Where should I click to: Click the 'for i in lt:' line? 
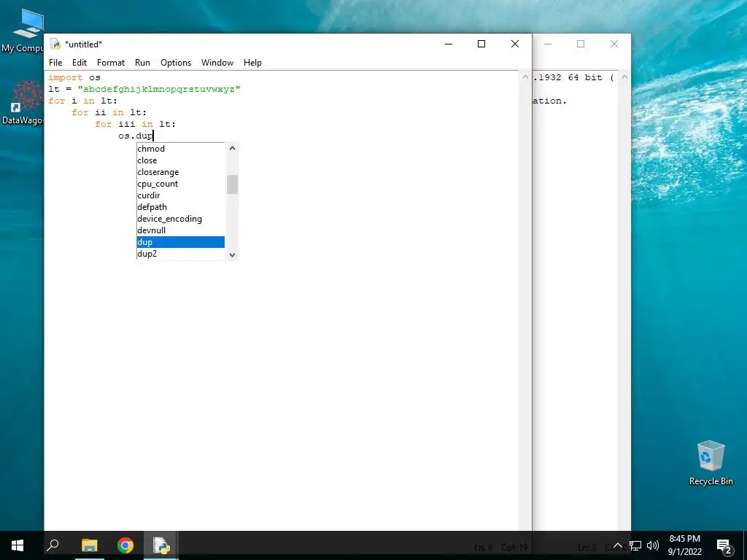[x=83, y=101]
